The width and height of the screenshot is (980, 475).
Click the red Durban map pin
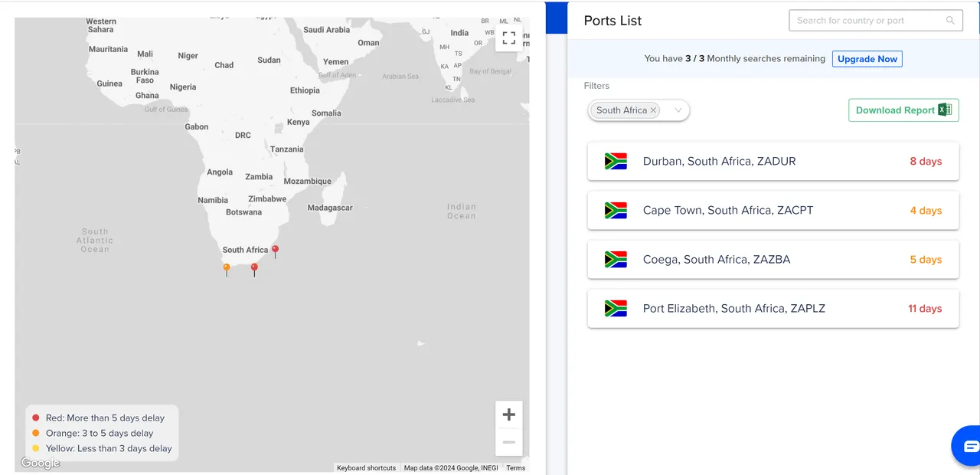click(276, 251)
